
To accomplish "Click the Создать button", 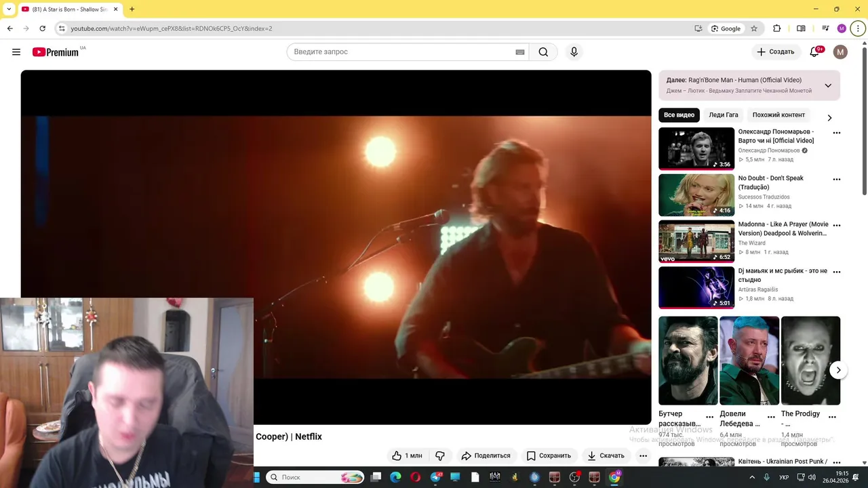I will [776, 52].
